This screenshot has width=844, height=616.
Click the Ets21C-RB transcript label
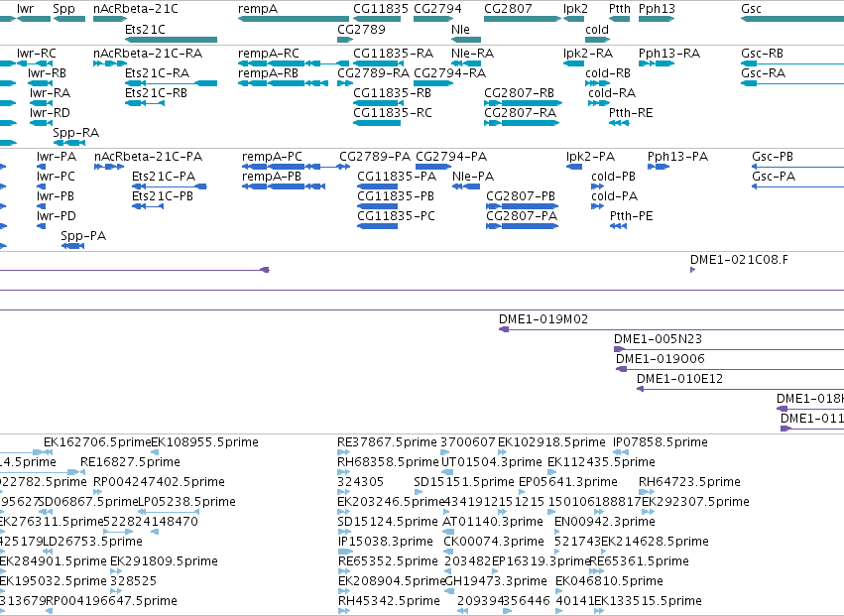[156, 93]
